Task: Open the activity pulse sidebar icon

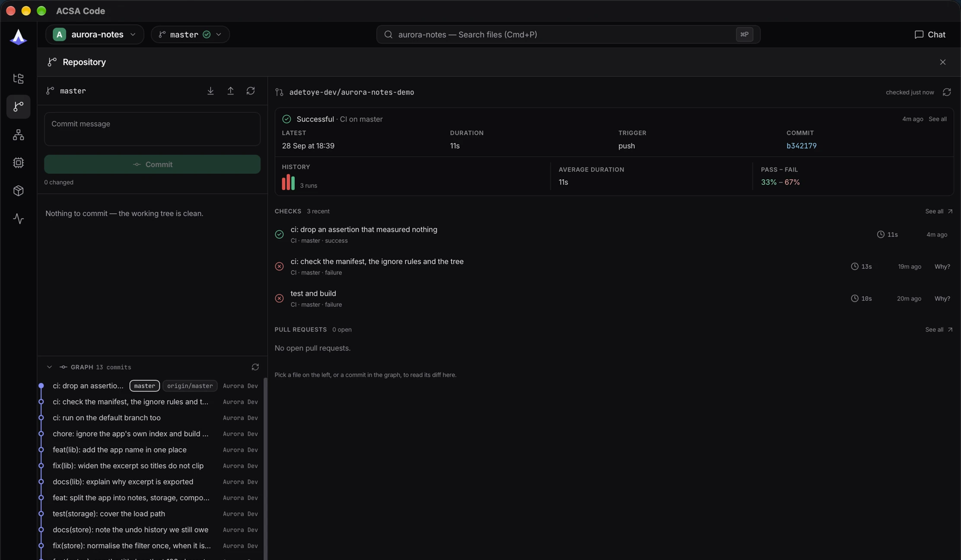Action: click(18, 219)
